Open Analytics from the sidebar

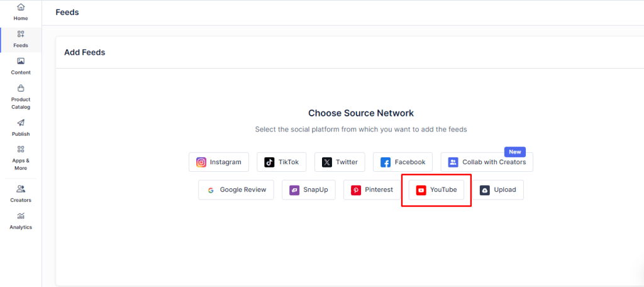coord(21,220)
